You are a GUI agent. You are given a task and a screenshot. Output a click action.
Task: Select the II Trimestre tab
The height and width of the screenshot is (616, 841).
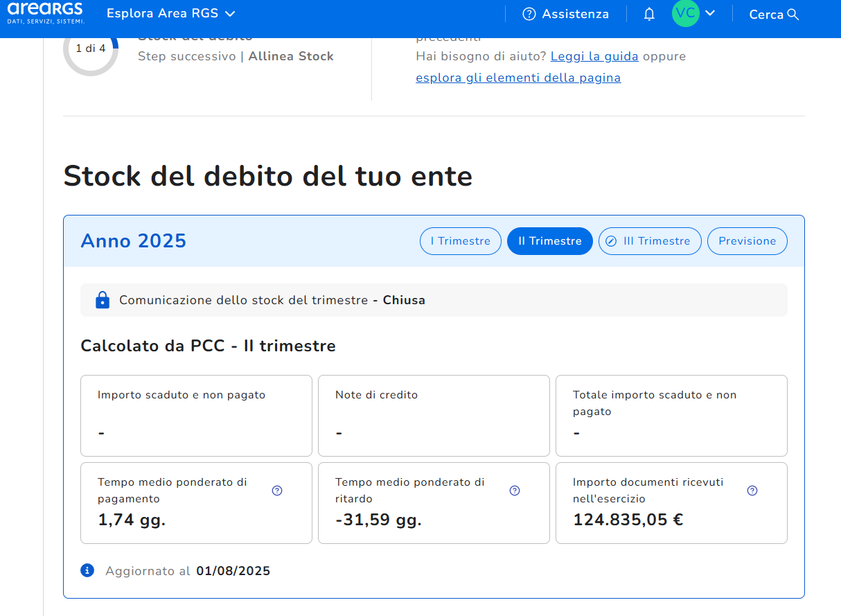pyautogui.click(x=549, y=241)
